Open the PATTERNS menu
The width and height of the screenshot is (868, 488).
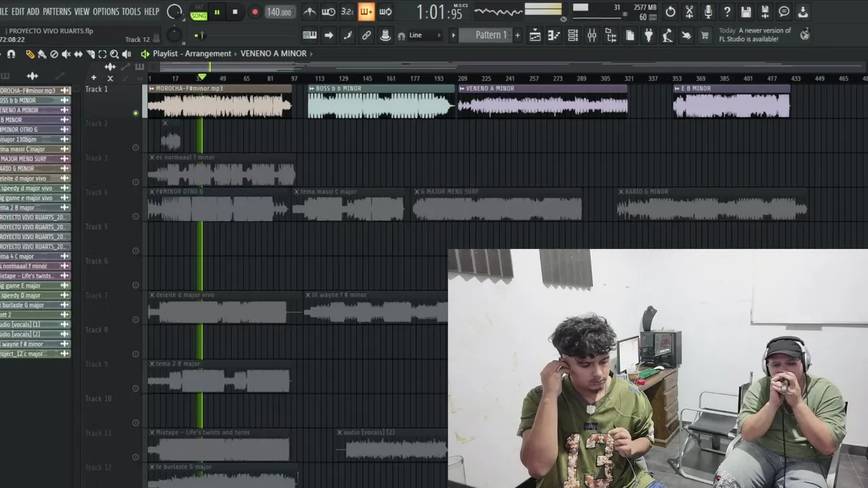(x=57, y=12)
